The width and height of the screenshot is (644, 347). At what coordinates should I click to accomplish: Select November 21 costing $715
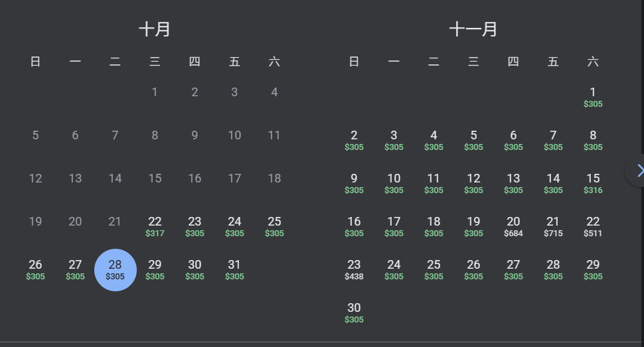click(x=553, y=227)
